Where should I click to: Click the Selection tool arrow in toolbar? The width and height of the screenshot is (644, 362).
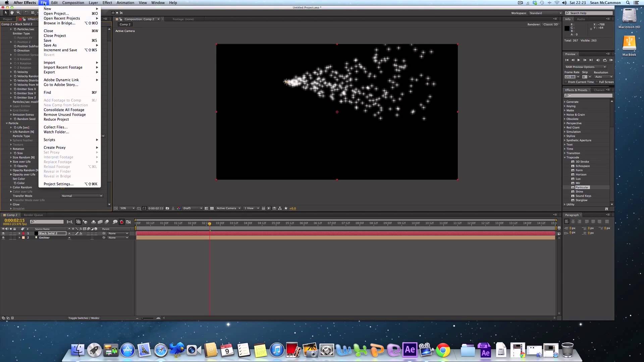[6, 13]
